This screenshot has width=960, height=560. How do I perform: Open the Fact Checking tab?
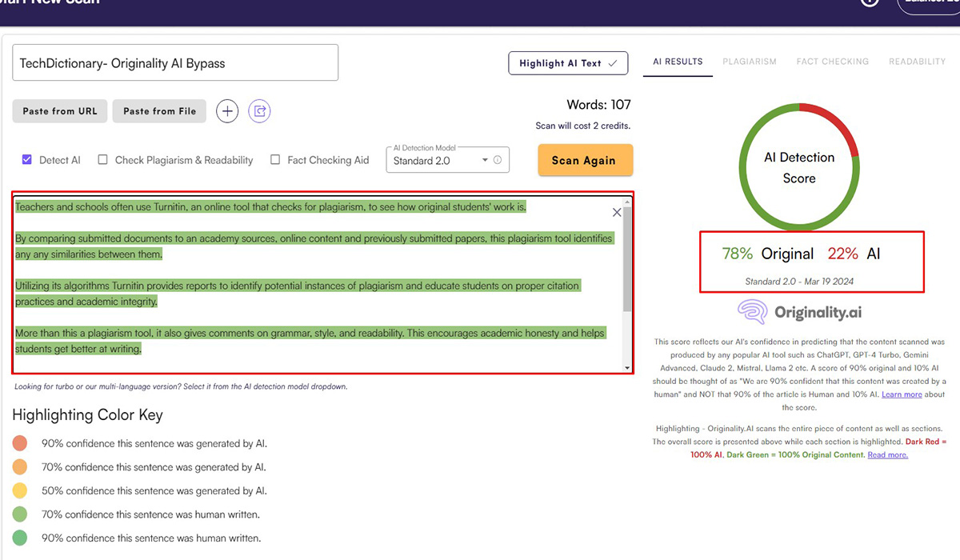point(832,62)
